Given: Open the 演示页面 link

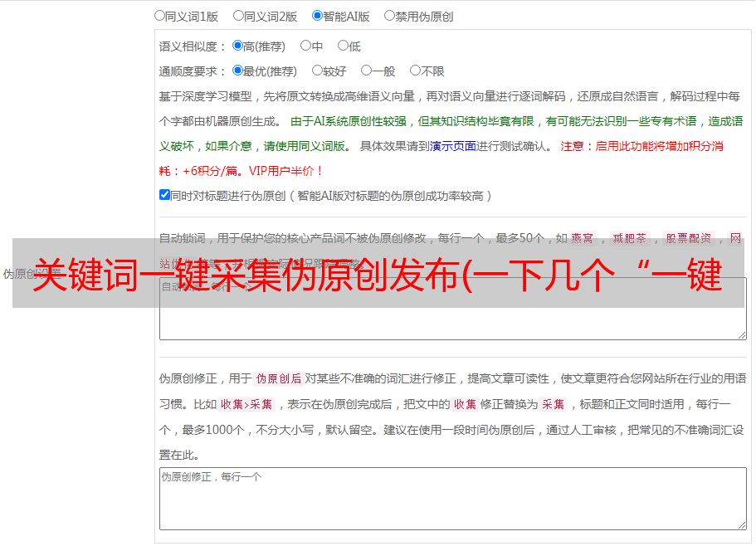Looking at the screenshot, I should (x=453, y=146).
